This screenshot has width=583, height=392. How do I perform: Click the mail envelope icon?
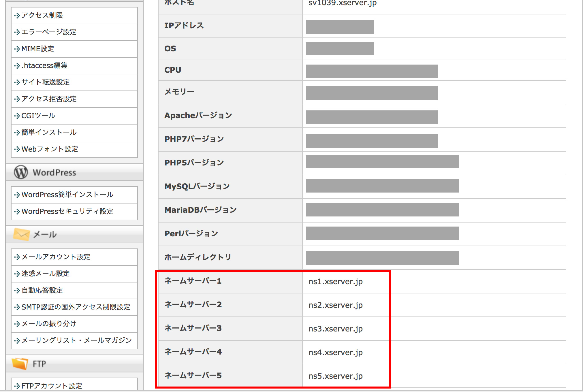coord(21,234)
